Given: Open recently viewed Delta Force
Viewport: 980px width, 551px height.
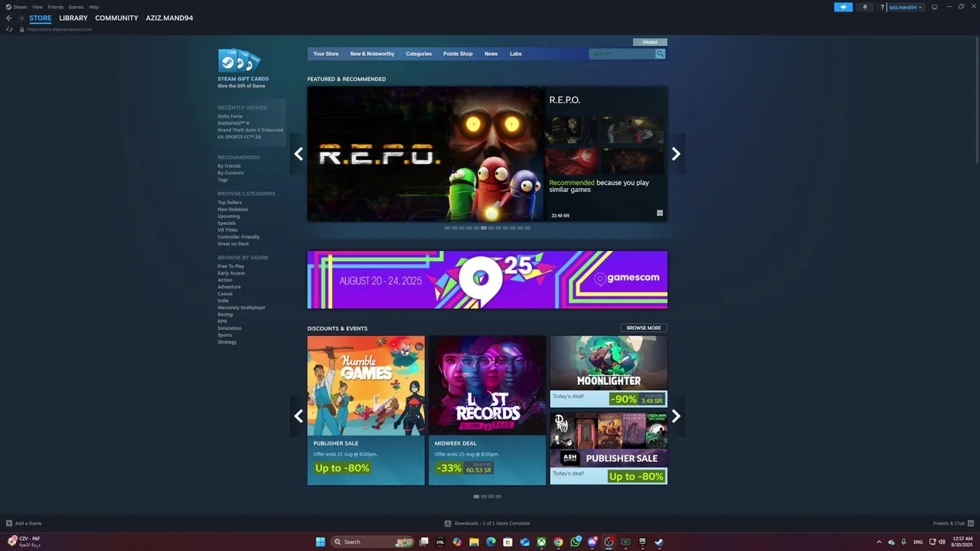Looking at the screenshot, I should (x=230, y=116).
